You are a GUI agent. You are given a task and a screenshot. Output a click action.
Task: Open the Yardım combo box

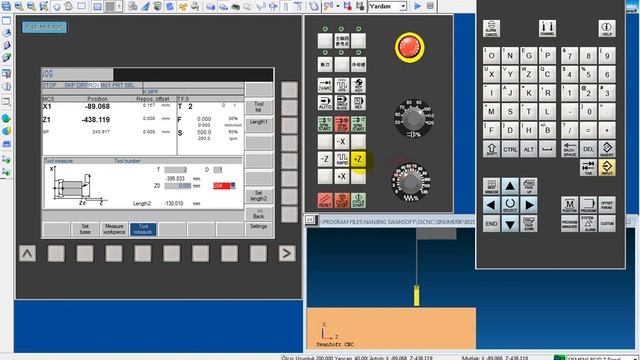click(387, 6)
